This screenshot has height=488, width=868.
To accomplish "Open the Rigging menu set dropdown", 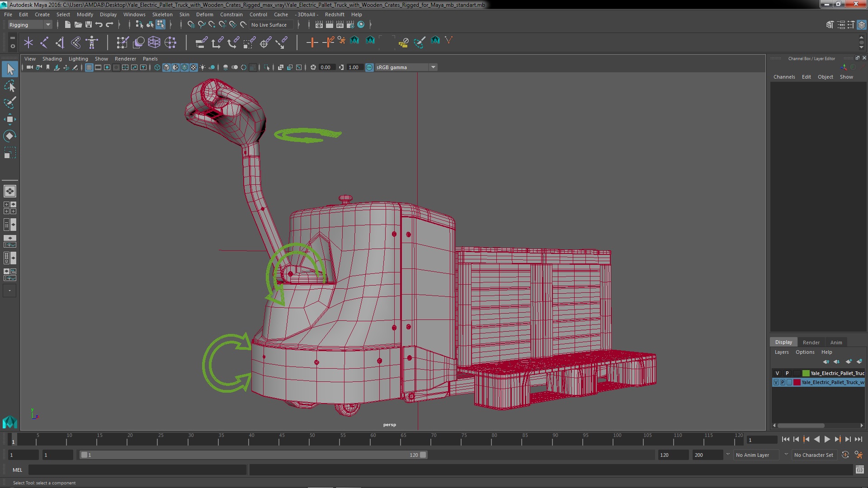I will coord(29,25).
